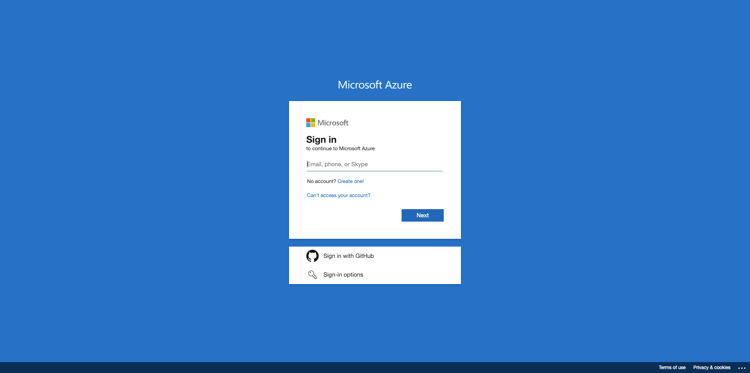Focus the Email, phone, or Skype field
Image resolution: width=750 pixels, height=373 pixels.
click(x=375, y=165)
